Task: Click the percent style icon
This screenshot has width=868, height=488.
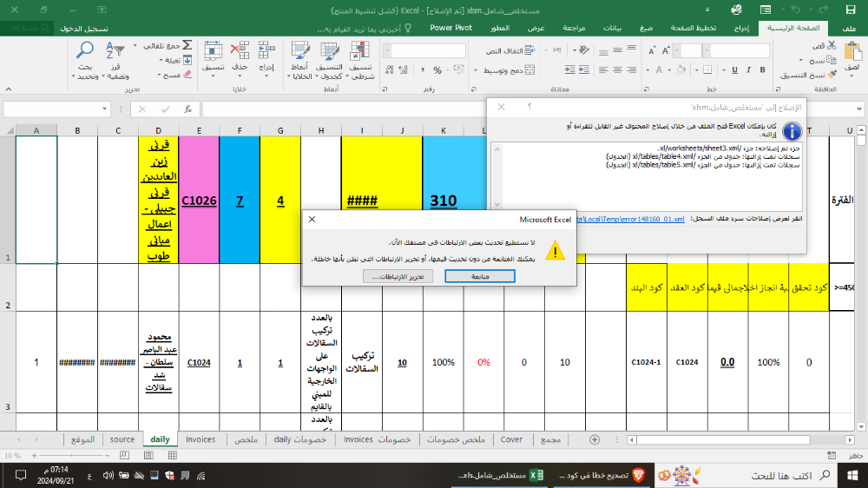Action: (437, 69)
